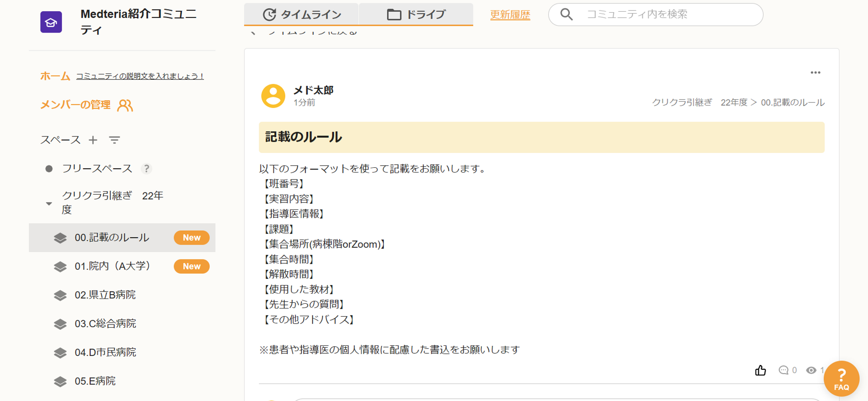Click the ドライブ folder icon
The image size is (868, 401).
(x=394, y=14)
